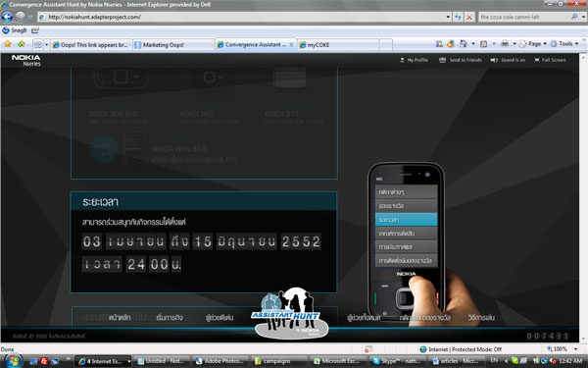Click the search box with coca cola text
Screen dimensions: 588x368
524,17
